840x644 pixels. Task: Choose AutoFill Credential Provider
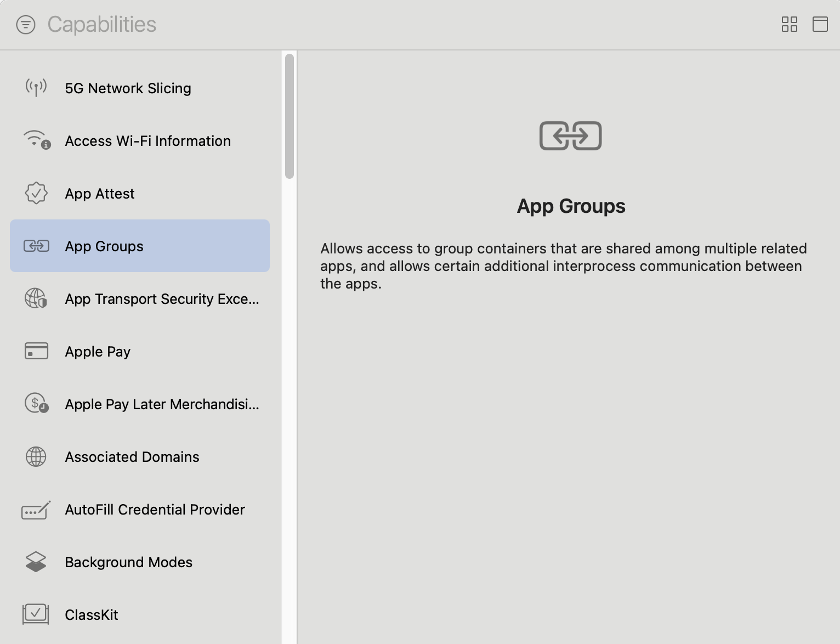[140, 509]
